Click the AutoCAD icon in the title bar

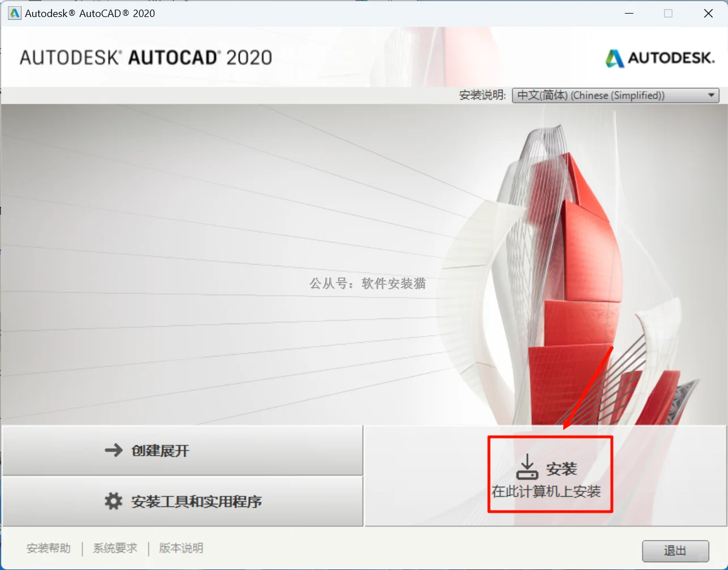[x=14, y=12]
